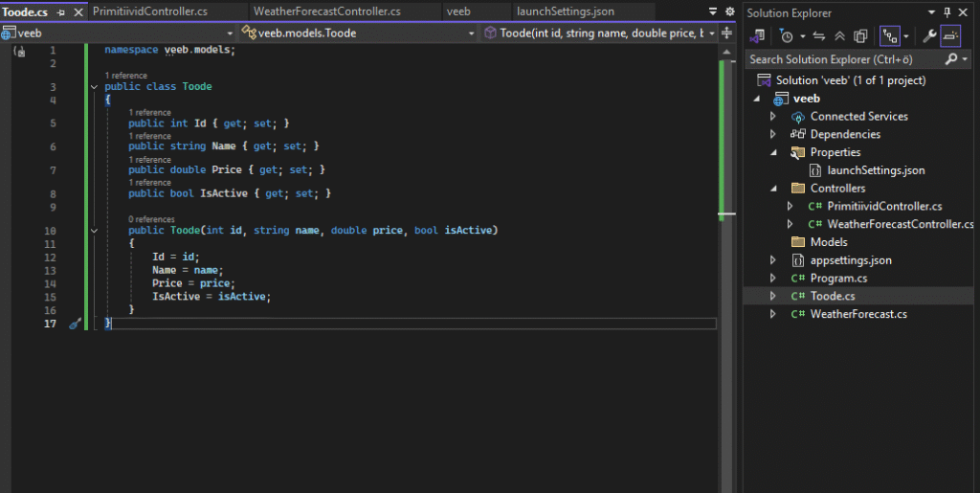Toggle nested file view in Solution Explorer
This screenshot has width=980, height=493.
[889, 36]
